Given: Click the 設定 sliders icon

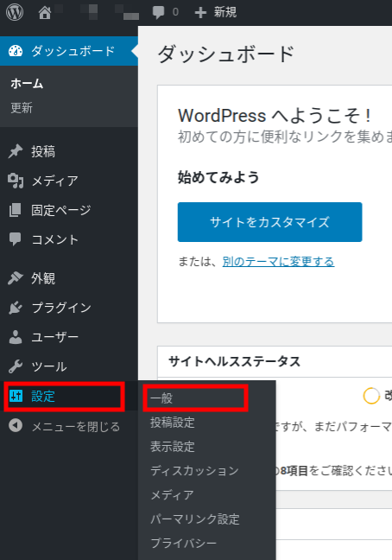Looking at the screenshot, I should 16,396.
